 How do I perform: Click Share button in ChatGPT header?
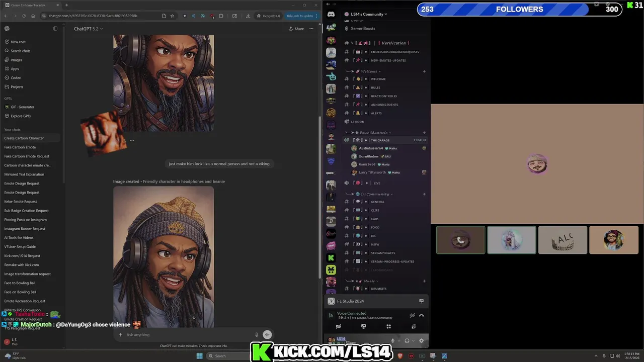click(x=296, y=29)
